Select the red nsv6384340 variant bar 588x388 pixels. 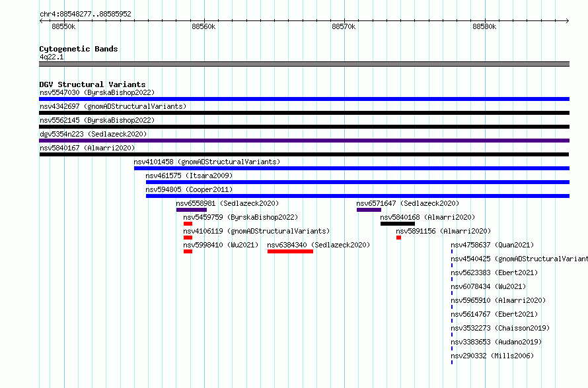pyautogui.click(x=290, y=251)
